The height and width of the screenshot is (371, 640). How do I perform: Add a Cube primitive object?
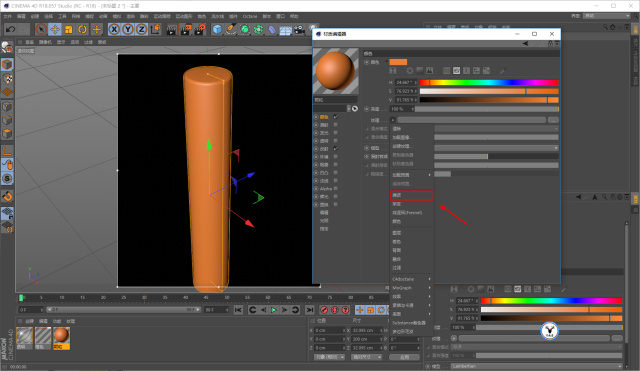(217, 29)
